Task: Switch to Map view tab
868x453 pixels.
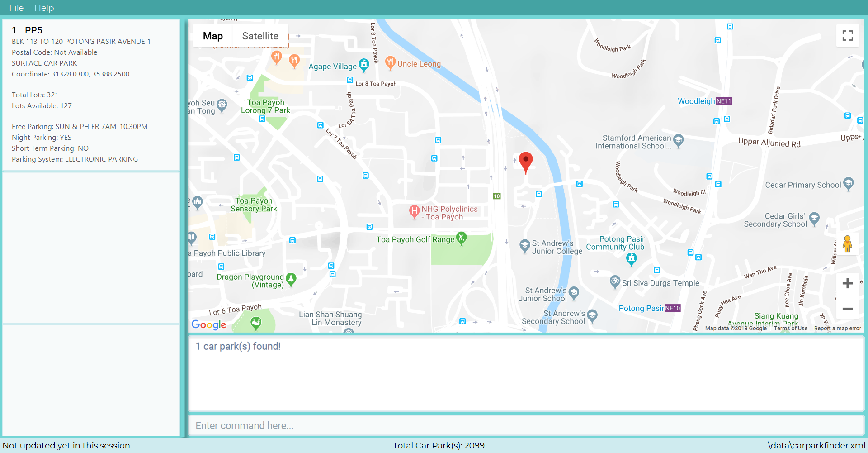Action: coord(213,36)
